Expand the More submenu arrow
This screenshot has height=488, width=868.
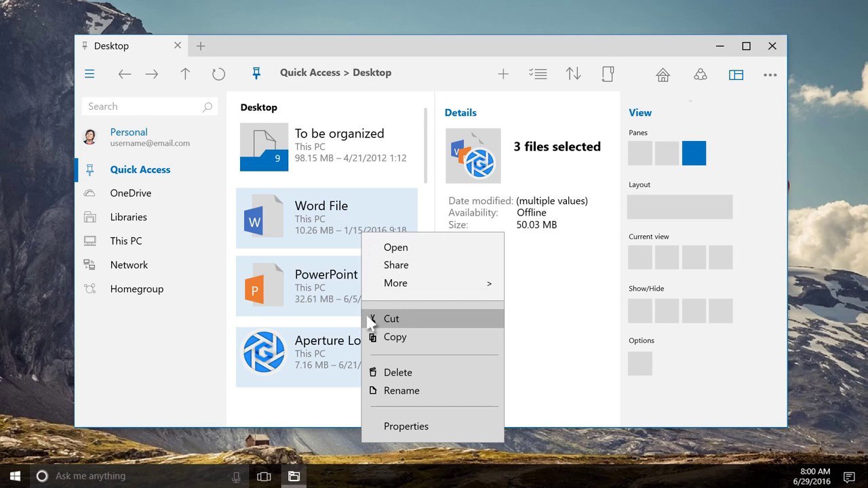(489, 283)
